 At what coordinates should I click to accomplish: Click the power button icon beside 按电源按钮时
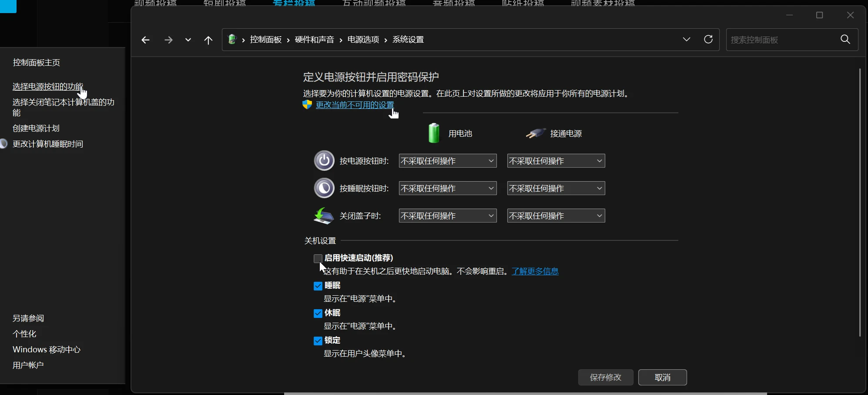324,161
